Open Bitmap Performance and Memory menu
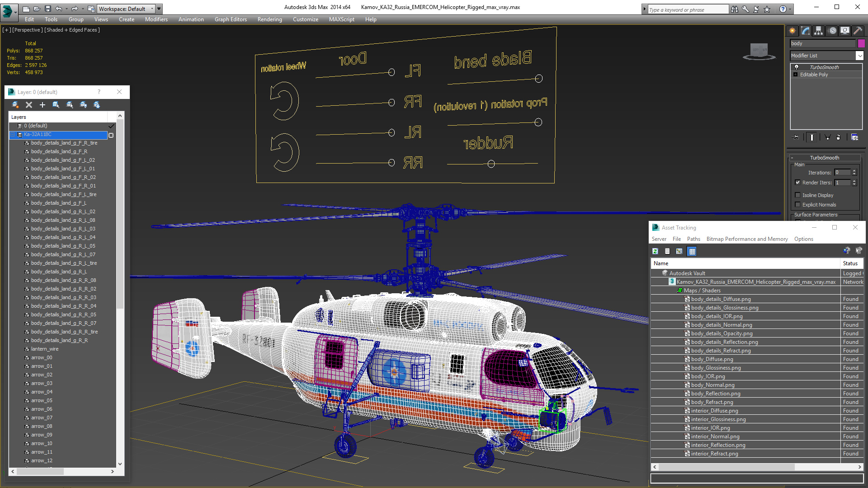This screenshot has height=488, width=868. pos(747,239)
